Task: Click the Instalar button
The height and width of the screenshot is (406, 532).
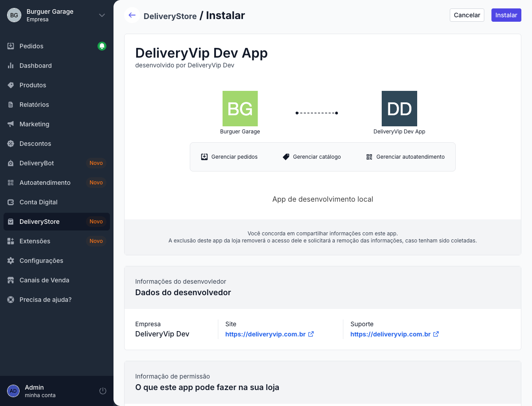Action: [506, 15]
